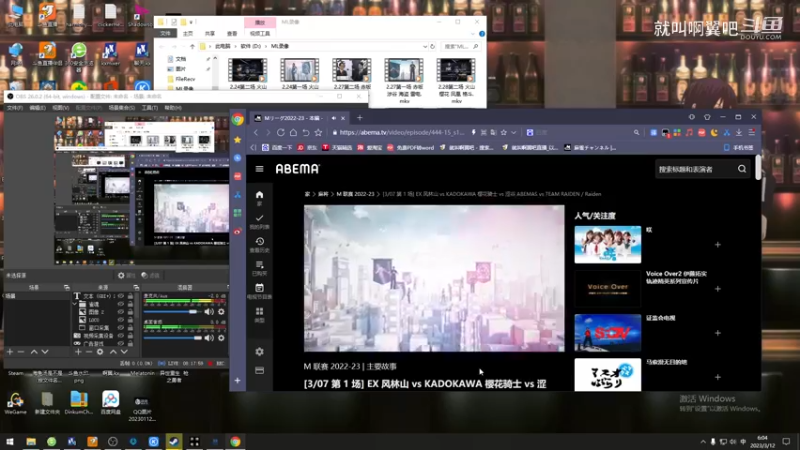800x450 pixels.
Task: Open desktop audio settings gear in OBS mixer
Action: click(221, 338)
